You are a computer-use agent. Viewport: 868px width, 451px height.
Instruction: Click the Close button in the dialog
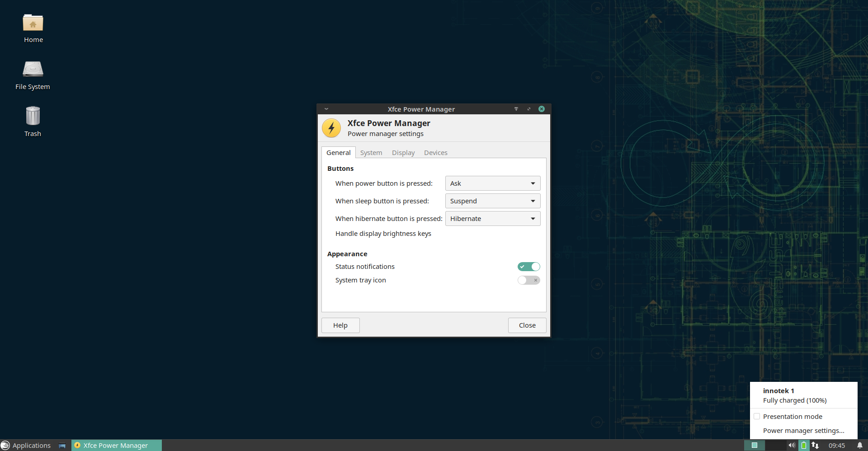click(x=527, y=325)
